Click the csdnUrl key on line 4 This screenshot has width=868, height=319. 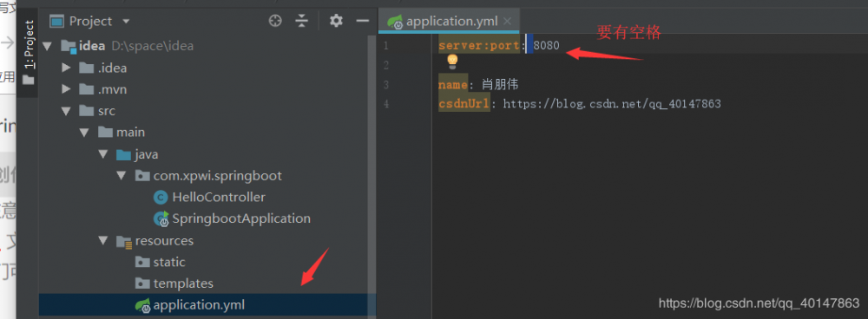click(x=464, y=104)
